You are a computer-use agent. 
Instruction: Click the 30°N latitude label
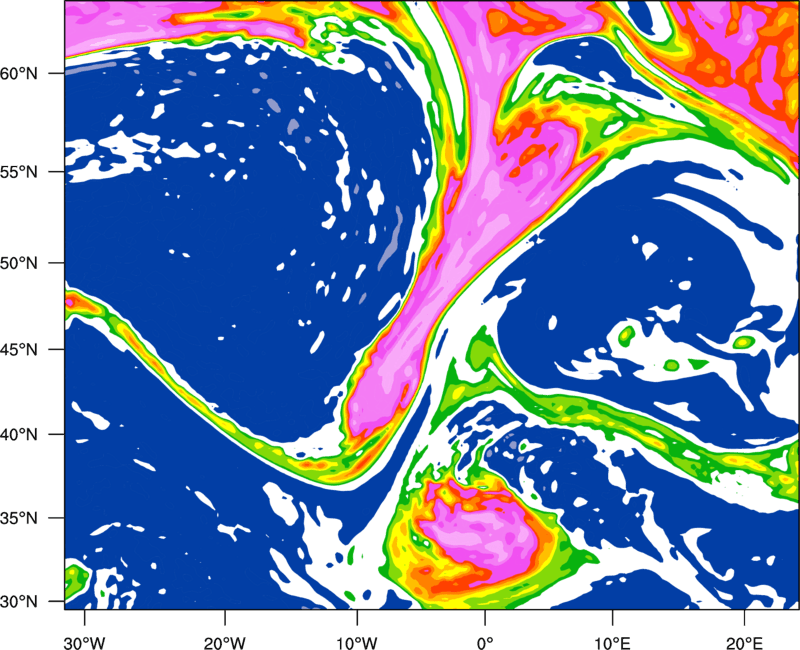[x=19, y=602]
